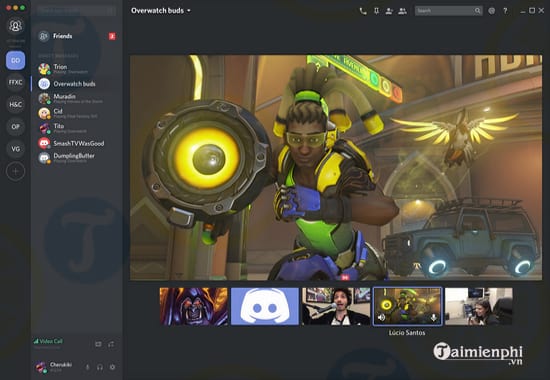Select the hooded villain video thumbnail

194,307
